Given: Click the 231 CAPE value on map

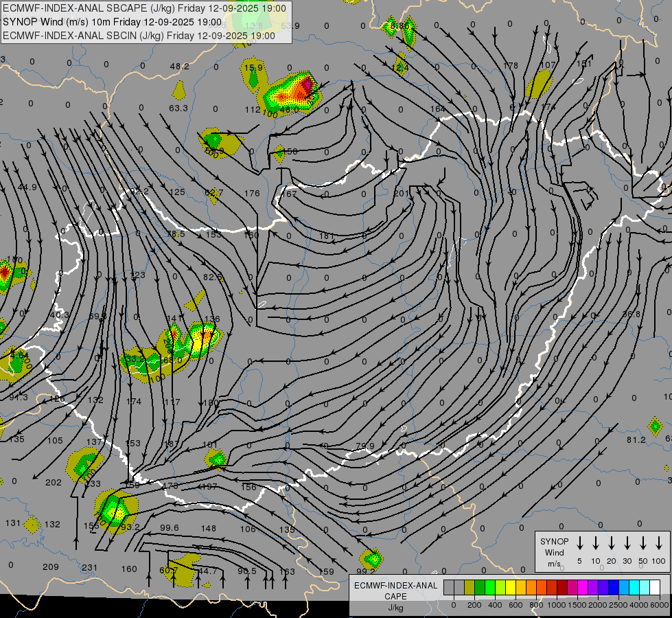Looking at the screenshot, I should [89, 568].
